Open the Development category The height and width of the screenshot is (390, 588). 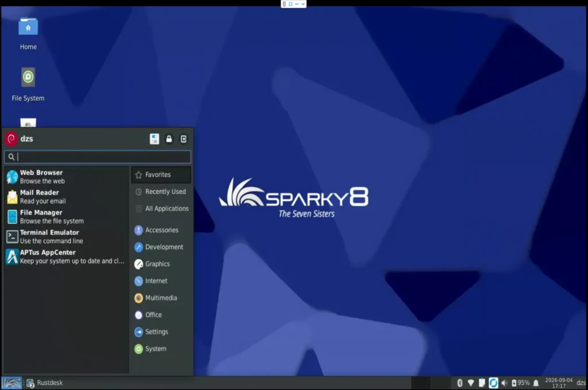[x=161, y=247]
